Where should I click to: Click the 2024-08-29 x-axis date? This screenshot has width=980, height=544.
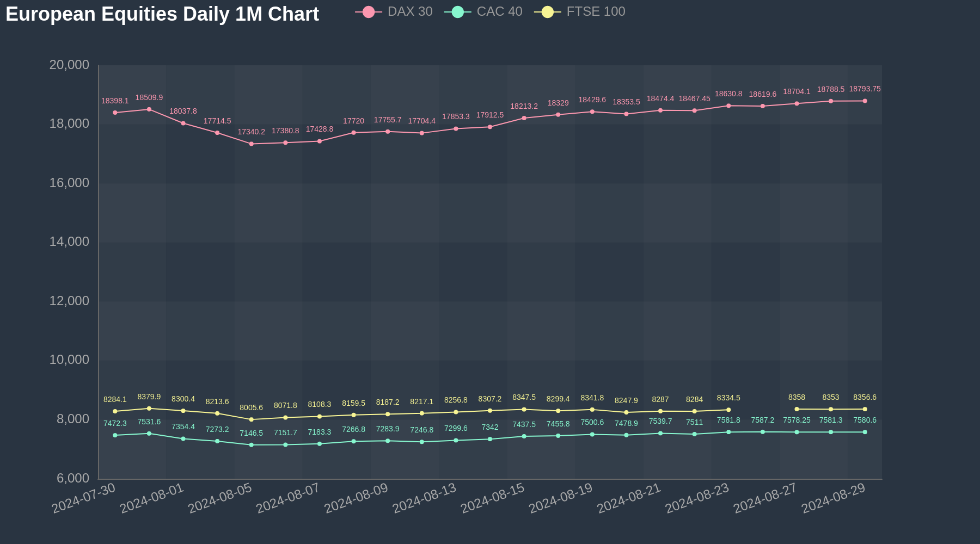834,498
